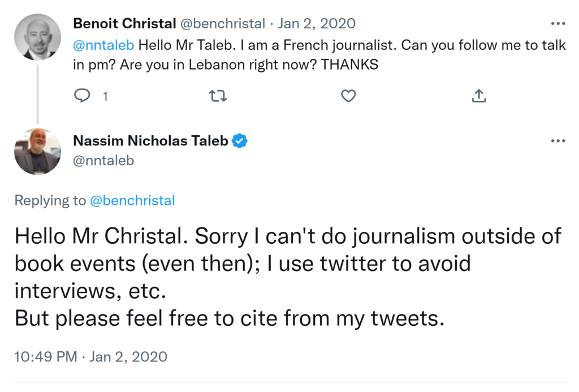Open the @benchristal handle in header
579x392 pixels.
coord(223,24)
